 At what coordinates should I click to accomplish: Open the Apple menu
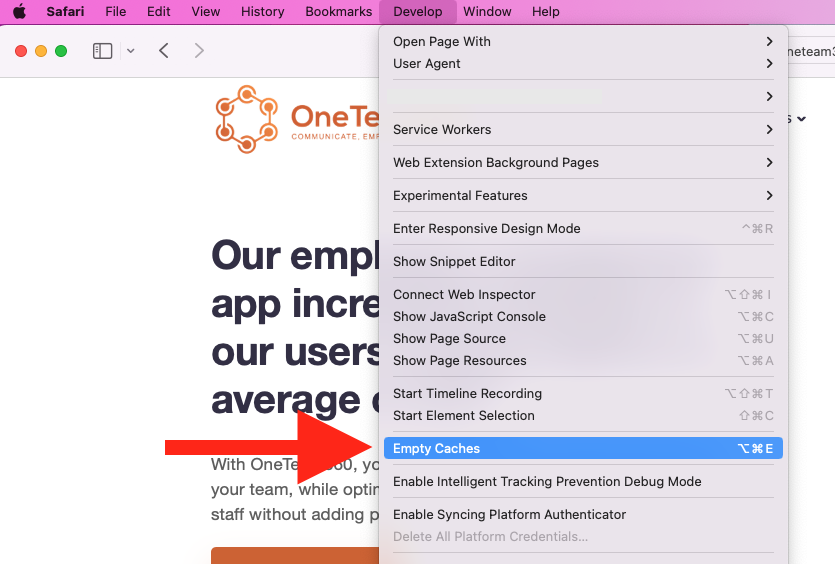pos(20,11)
